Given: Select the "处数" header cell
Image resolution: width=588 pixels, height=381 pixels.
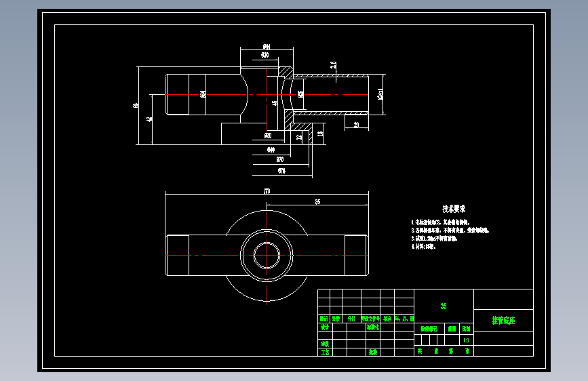Looking at the screenshot, I should [336, 319].
